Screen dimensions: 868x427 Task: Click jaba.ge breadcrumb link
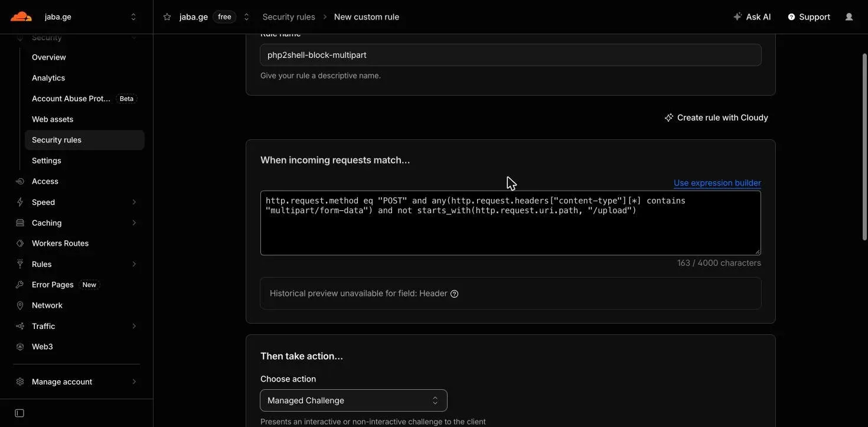coord(194,17)
